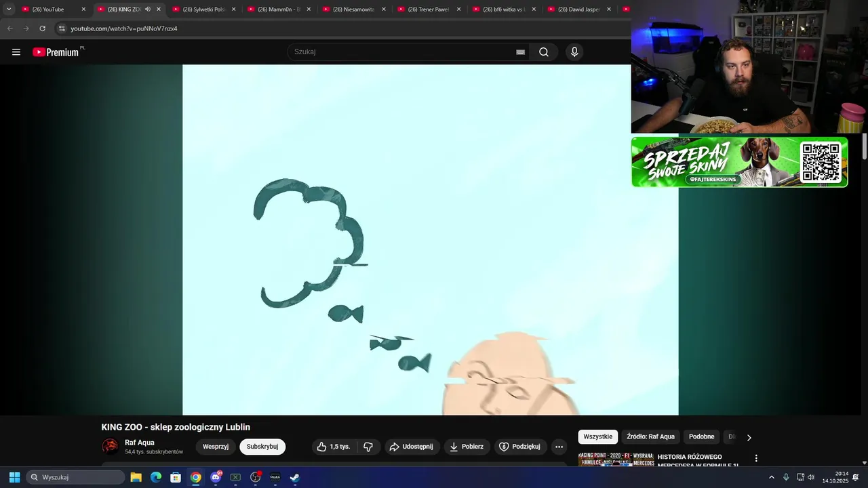This screenshot has width=868, height=488.
Task: Open Microsoft Store from taskbar
Action: tap(176, 477)
